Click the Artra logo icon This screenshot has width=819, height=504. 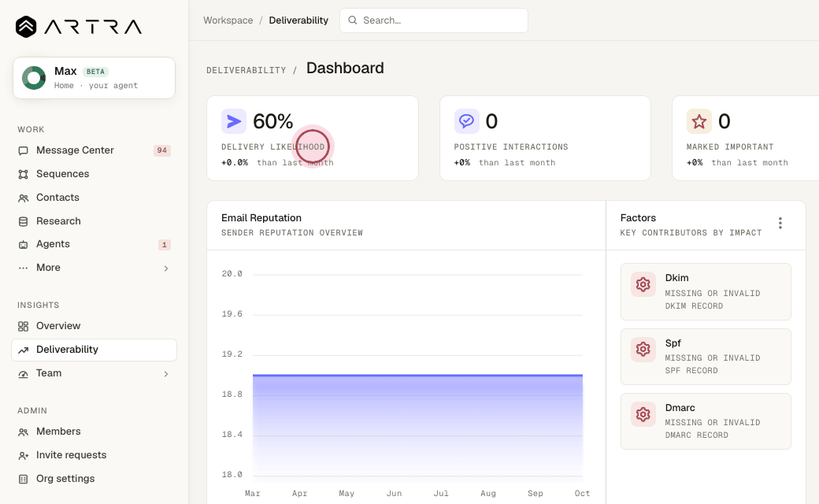pos(26,27)
